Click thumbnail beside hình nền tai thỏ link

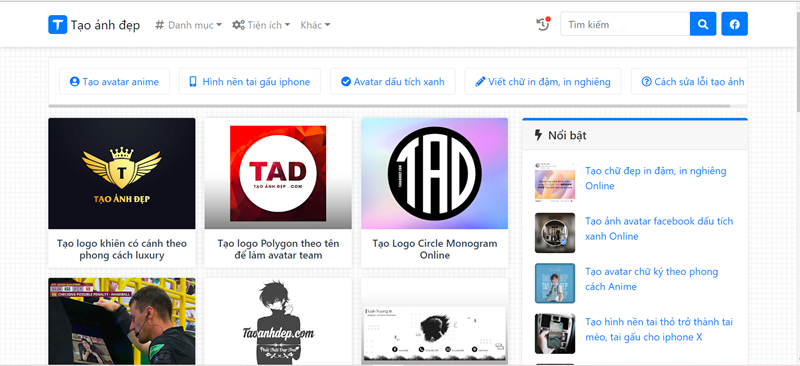(555, 334)
